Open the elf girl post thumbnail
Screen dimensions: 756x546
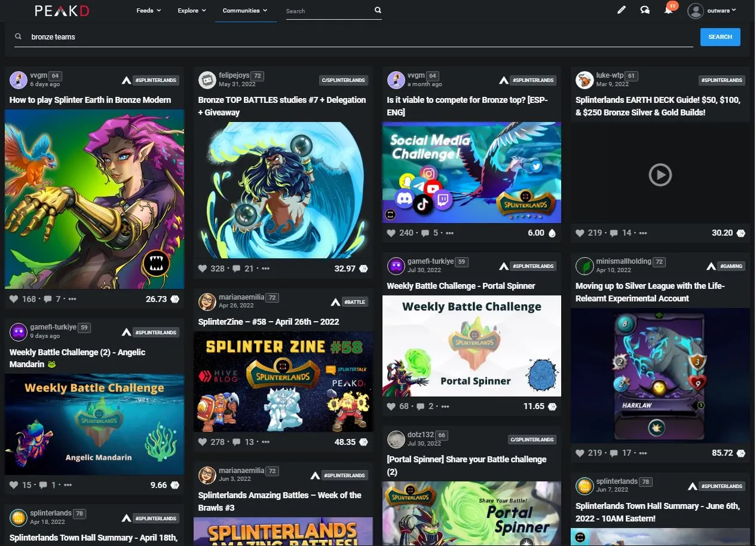[x=94, y=199]
